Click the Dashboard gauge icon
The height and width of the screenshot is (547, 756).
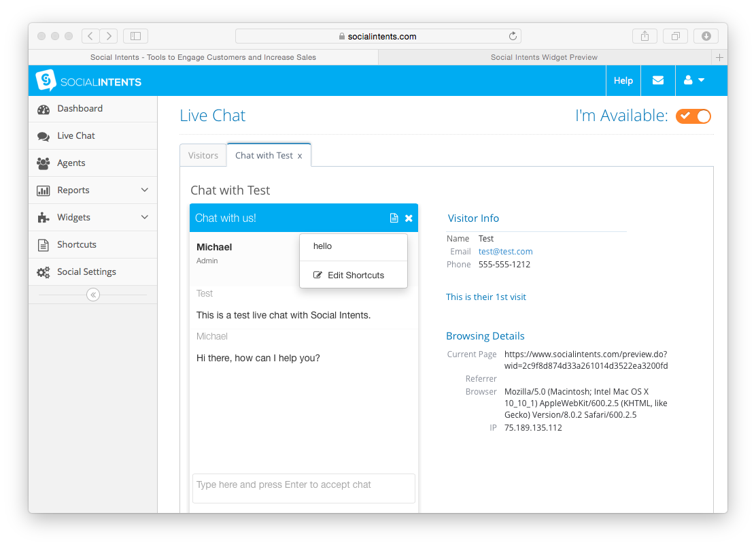(44, 110)
